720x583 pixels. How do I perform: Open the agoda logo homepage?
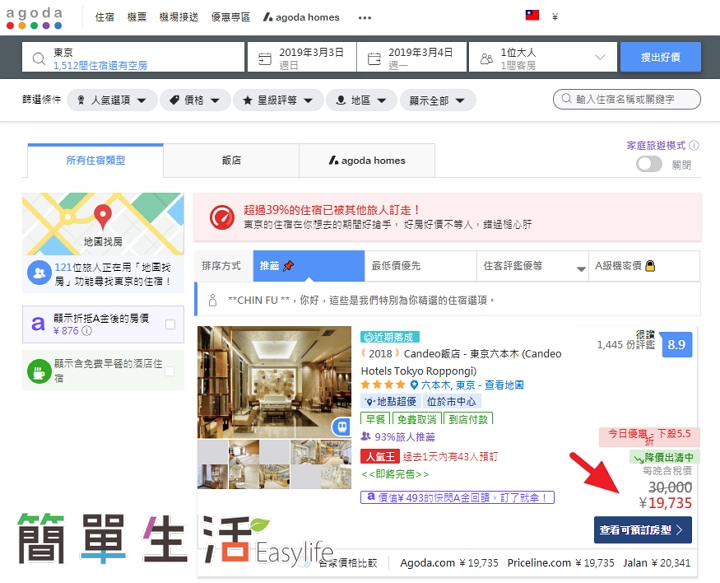(x=34, y=18)
